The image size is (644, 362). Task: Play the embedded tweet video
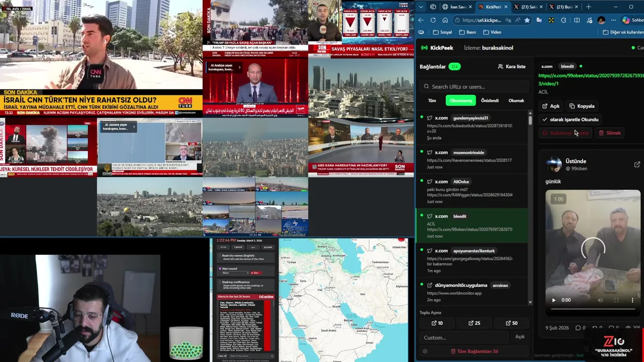(554, 300)
